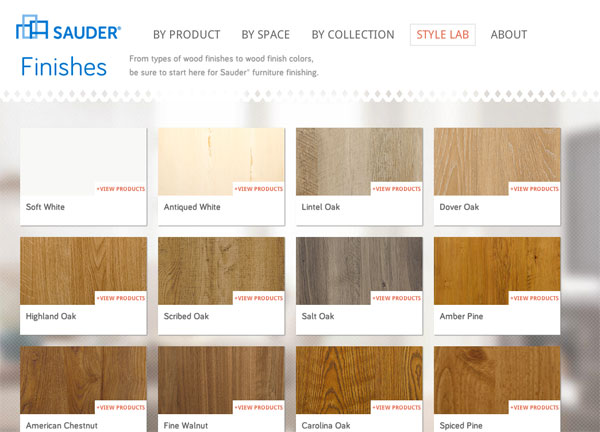600x432 pixels.
Task: Select the Scribed Oak finish swatch
Action: 221,271
